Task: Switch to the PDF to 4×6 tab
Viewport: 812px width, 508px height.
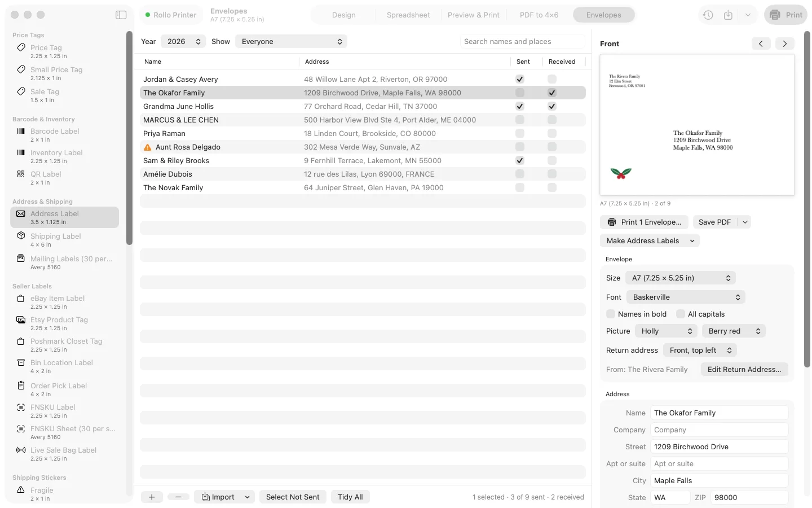Action: 539,15
